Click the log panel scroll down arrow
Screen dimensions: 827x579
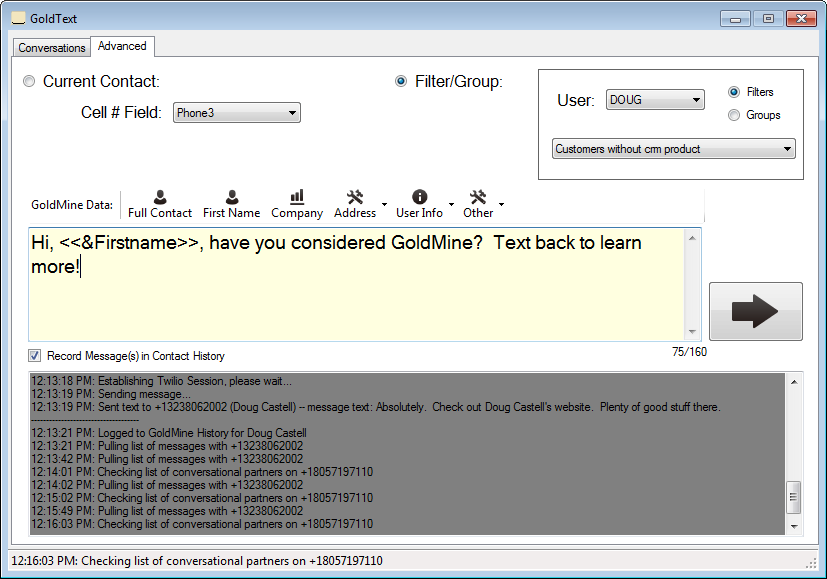[x=794, y=526]
